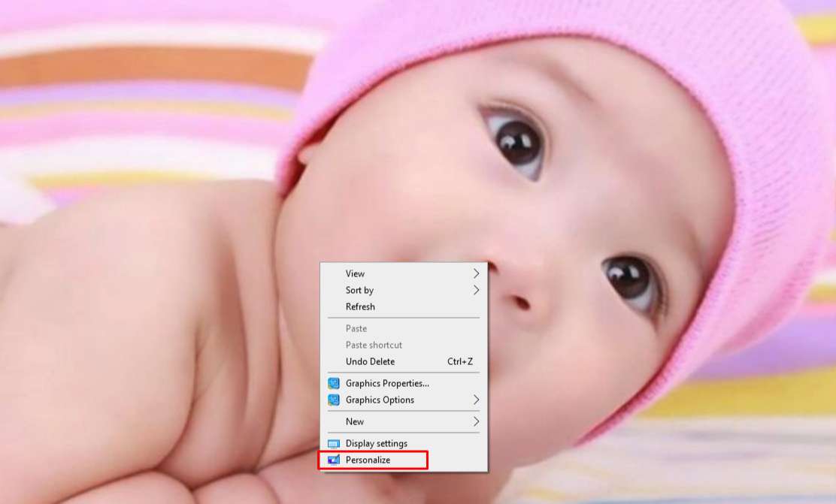Choose Personalize in the context menu
Image resolution: width=836 pixels, height=504 pixels.
coord(404,460)
